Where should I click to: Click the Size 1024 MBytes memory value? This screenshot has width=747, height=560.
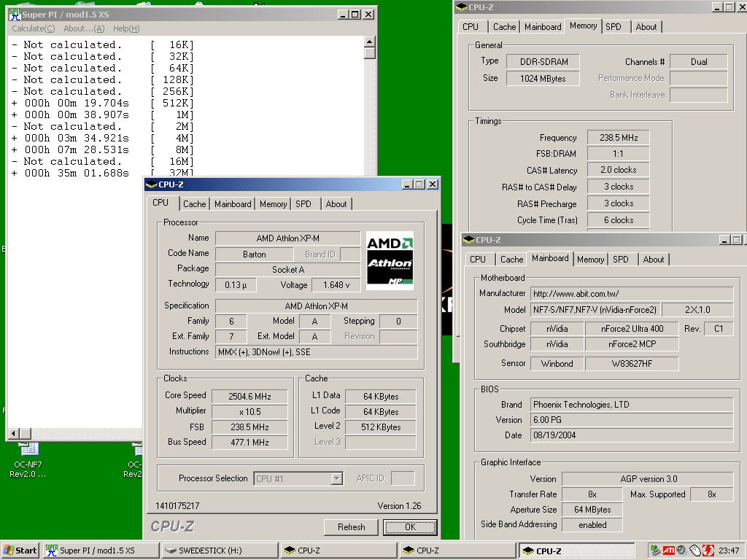click(543, 79)
